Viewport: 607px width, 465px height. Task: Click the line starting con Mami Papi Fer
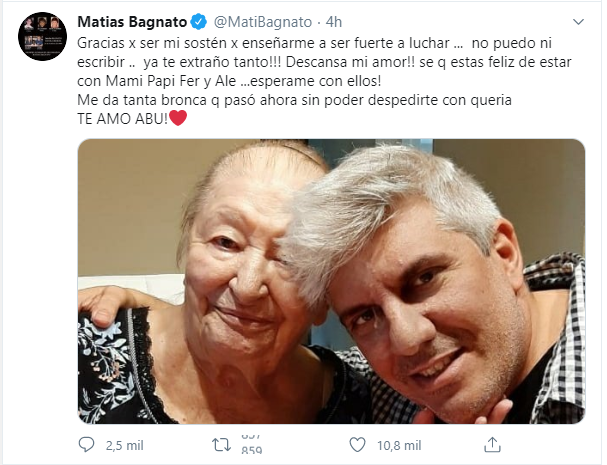click(x=224, y=81)
